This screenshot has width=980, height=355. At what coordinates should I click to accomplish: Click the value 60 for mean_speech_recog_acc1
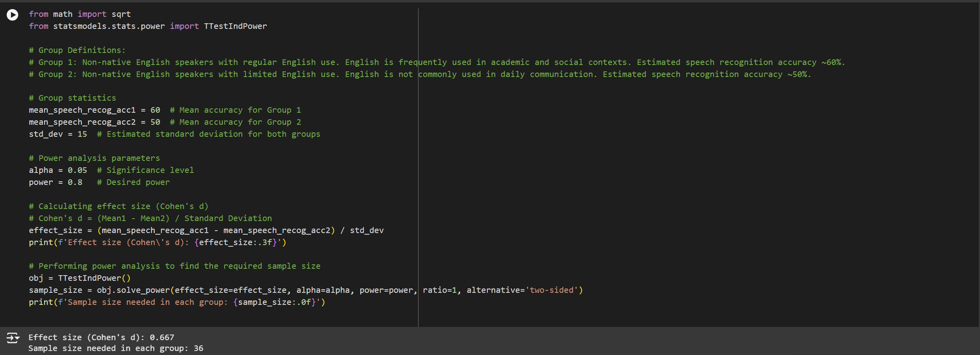[x=155, y=110]
